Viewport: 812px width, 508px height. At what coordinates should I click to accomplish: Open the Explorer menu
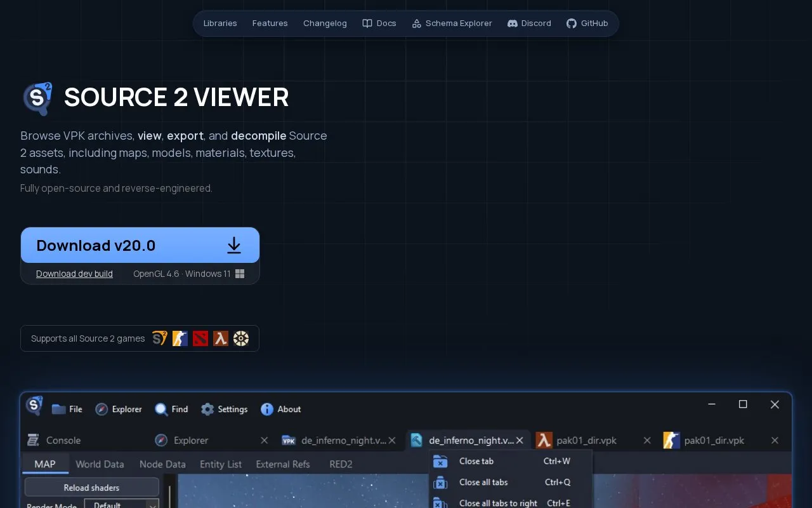point(119,409)
